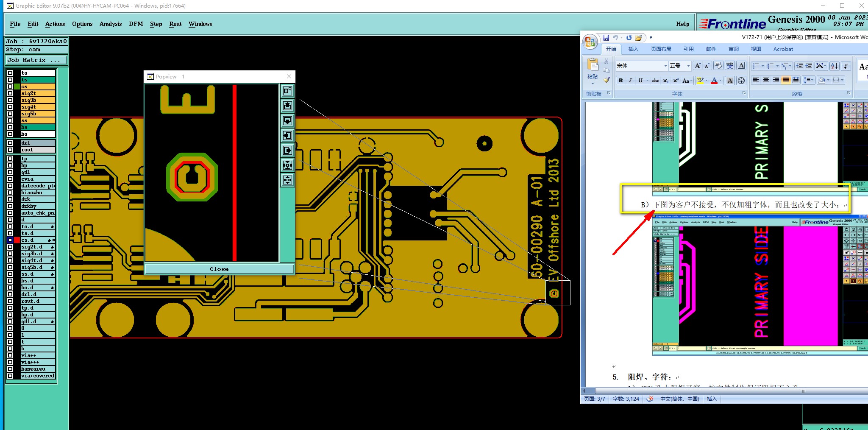
Task: Click the red color swatch beside cs.d
Action: click(x=17, y=240)
